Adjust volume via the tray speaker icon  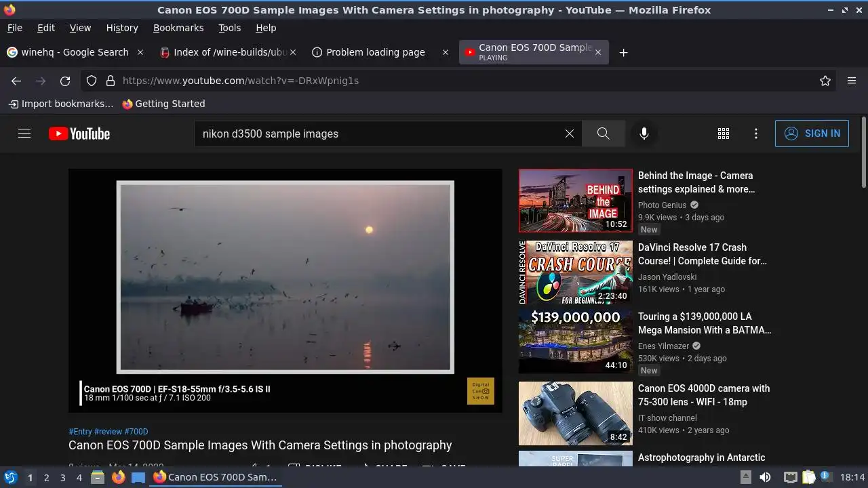pos(765,477)
